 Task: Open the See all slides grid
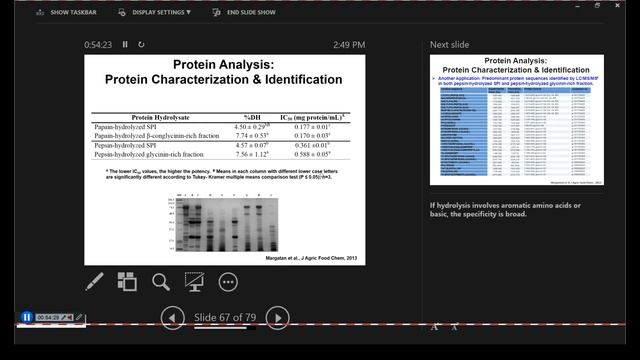click(127, 282)
